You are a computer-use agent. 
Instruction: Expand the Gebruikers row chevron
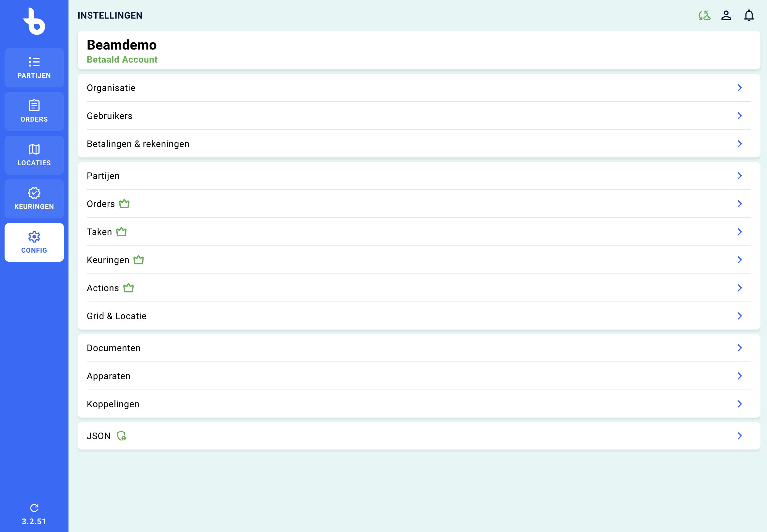point(739,116)
